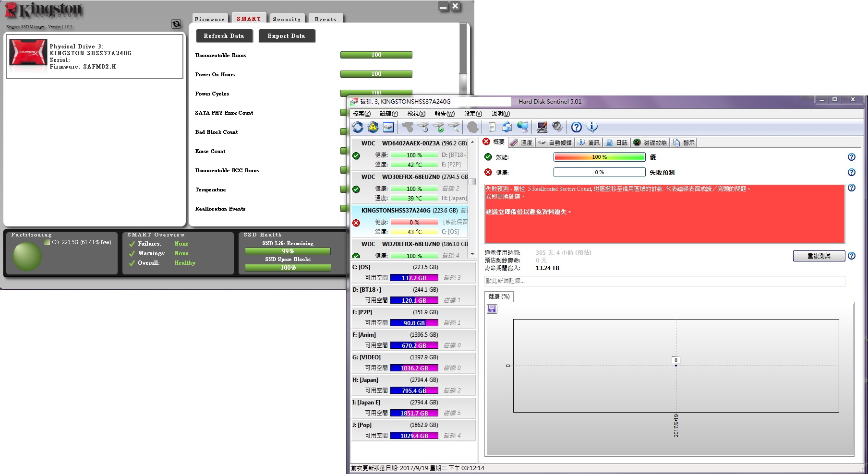
Task: Open the 檢視 menu
Action: (416, 114)
